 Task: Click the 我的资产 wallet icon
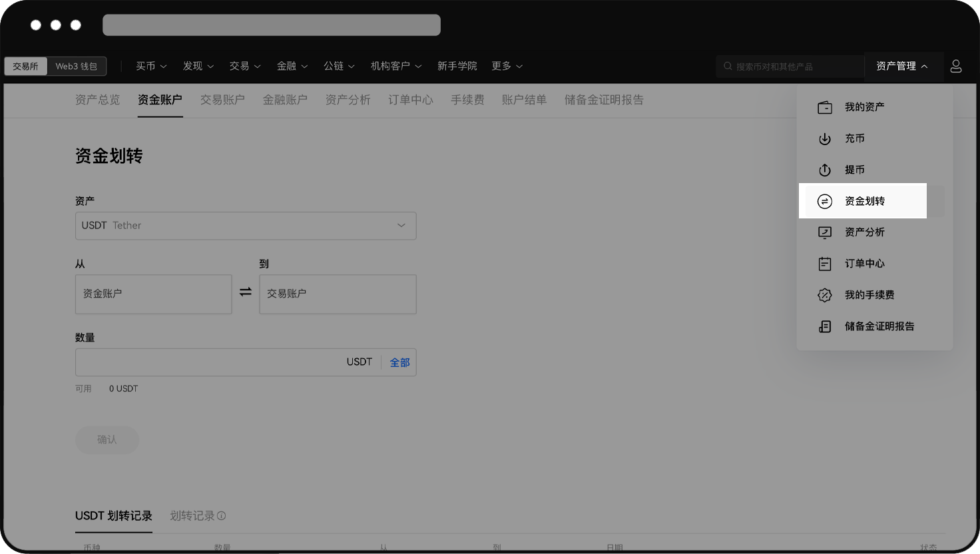pyautogui.click(x=824, y=107)
